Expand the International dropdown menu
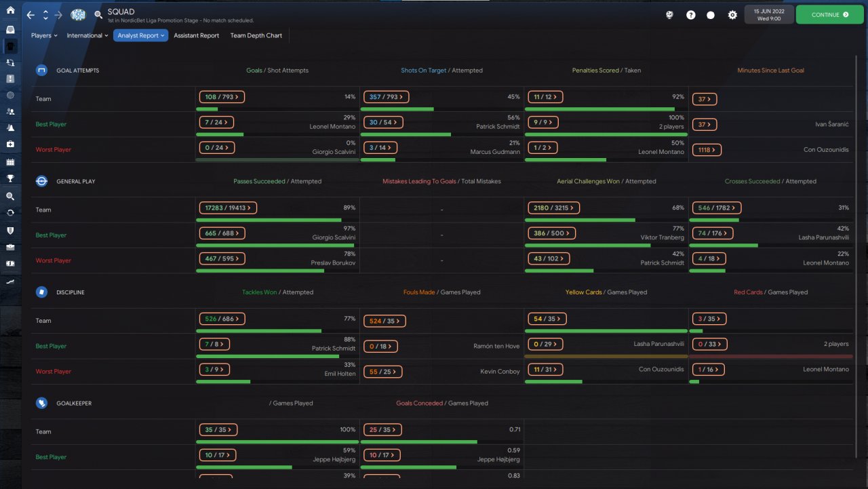Image resolution: width=868 pixels, height=489 pixels. (x=87, y=35)
